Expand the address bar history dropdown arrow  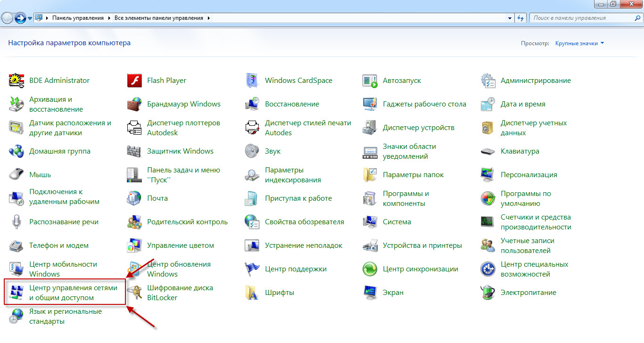click(x=510, y=18)
